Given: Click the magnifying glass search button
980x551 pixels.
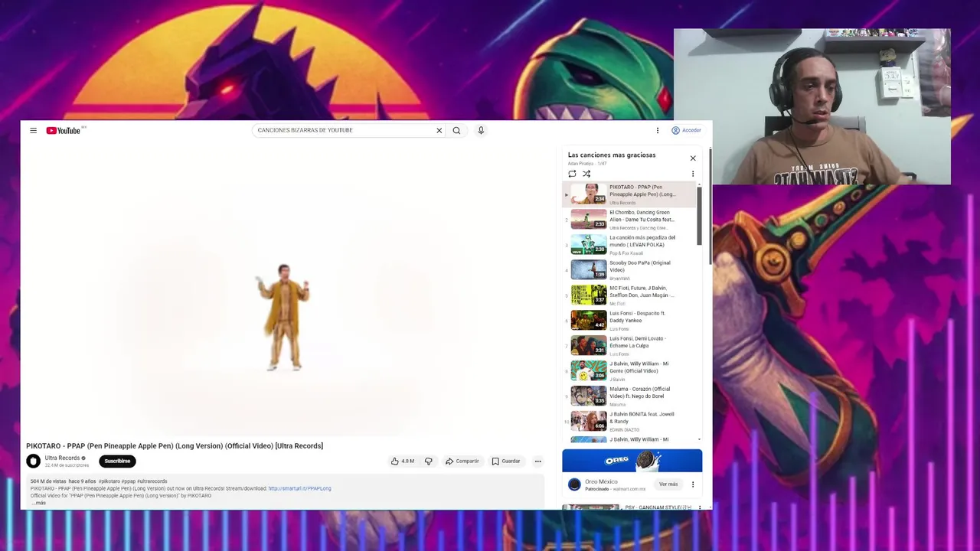Looking at the screenshot, I should (x=456, y=131).
